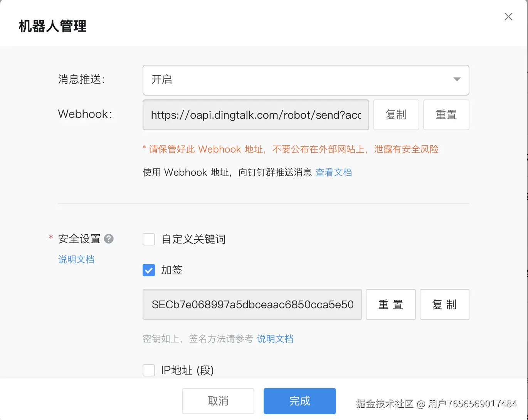Click the orange Webhook security warning text

[291, 149]
